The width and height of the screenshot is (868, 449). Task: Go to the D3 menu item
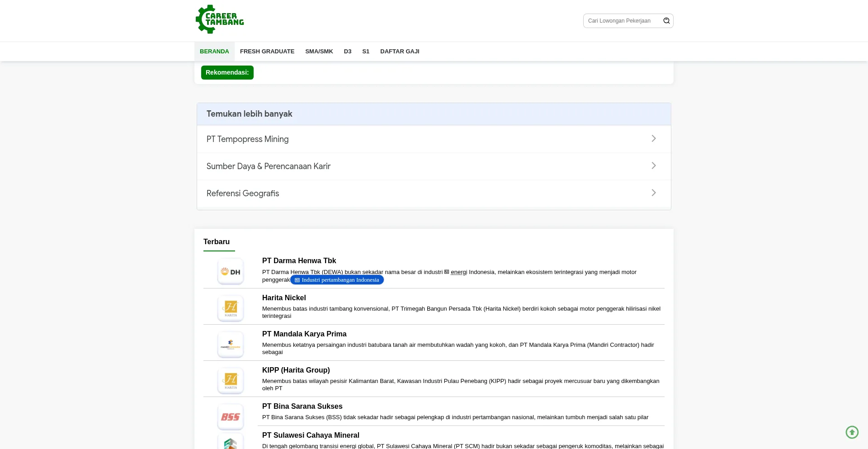coord(348,52)
